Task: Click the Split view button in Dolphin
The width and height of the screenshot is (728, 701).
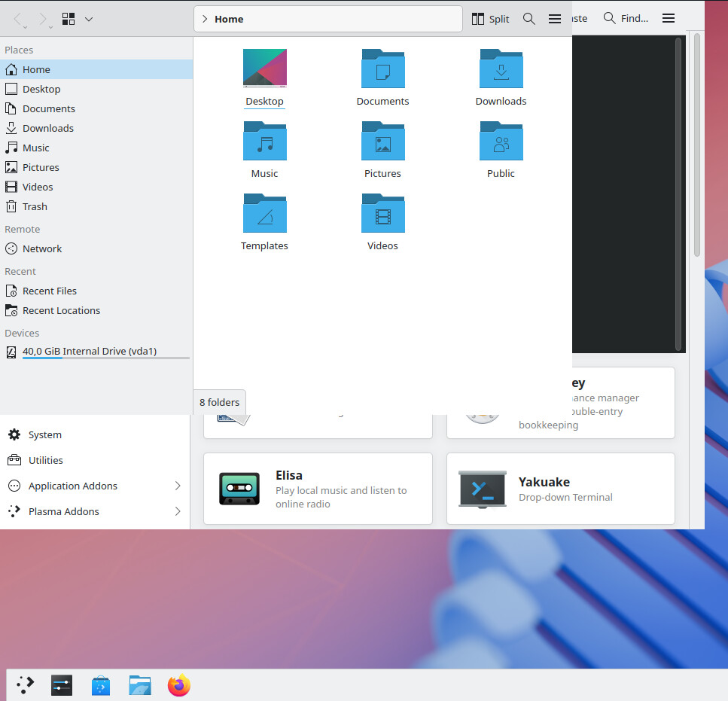Action: click(490, 19)
